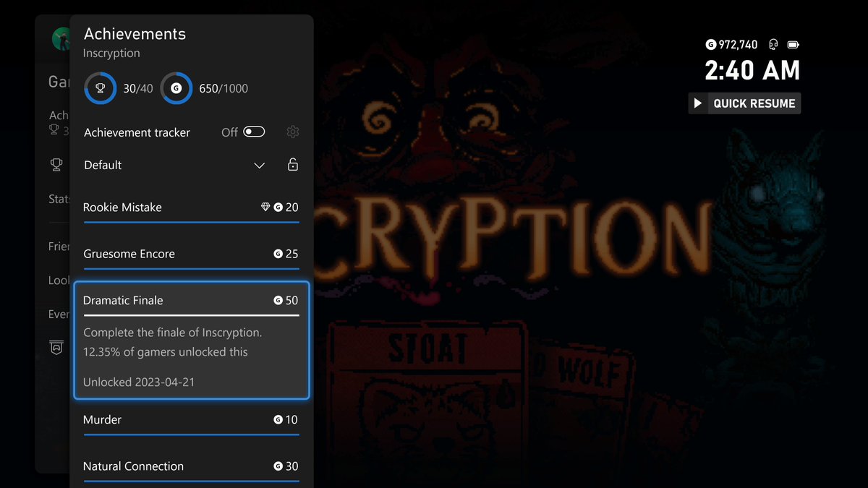Click the 650/1000 gamerscore count

click(x=224, y=88)
